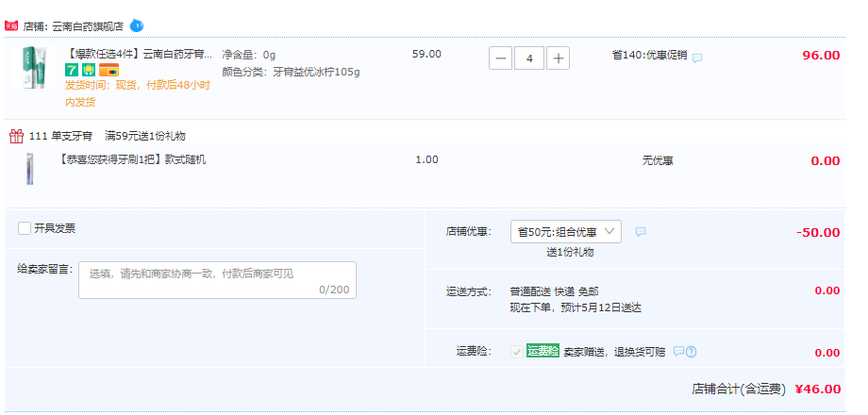This screenshot has height=415, width=868.
Task: Click the Tmall store logo icon
Action: pos(11,25)
